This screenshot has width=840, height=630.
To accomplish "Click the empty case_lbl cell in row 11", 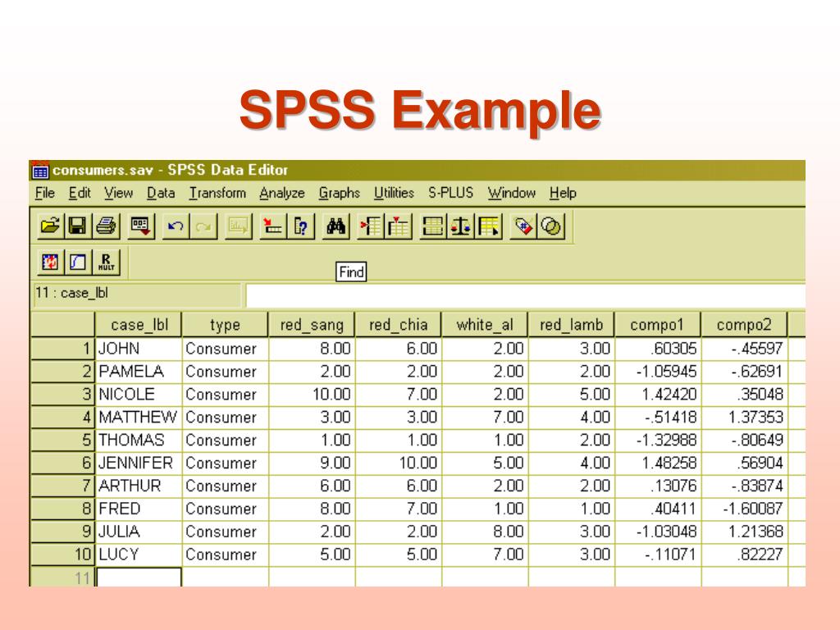I will 139,577.
